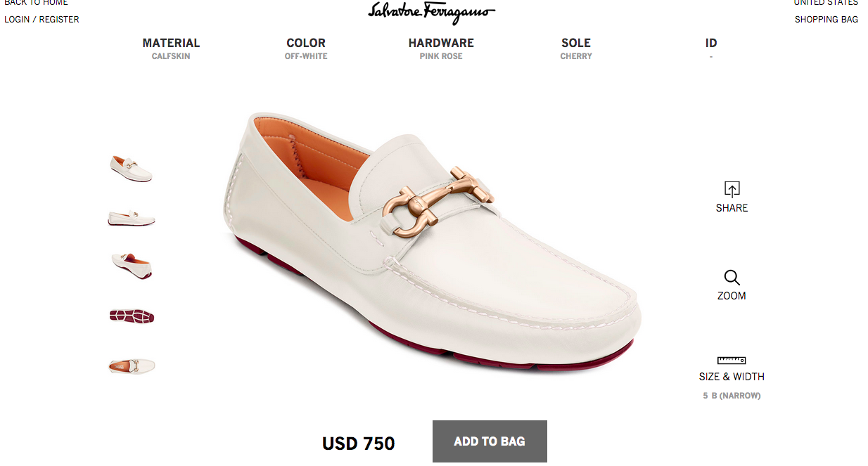Open the Size & Width ruler icon
The width and height of the screenshot is (868, 466).
tap(732, 361)
